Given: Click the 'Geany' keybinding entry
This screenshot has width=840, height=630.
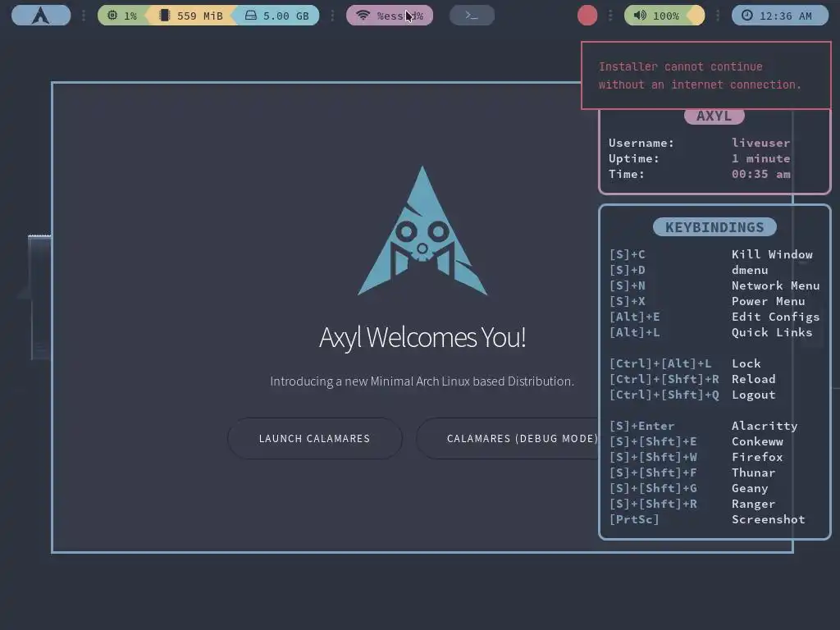Looking at the screenshot, I should 750,488.
